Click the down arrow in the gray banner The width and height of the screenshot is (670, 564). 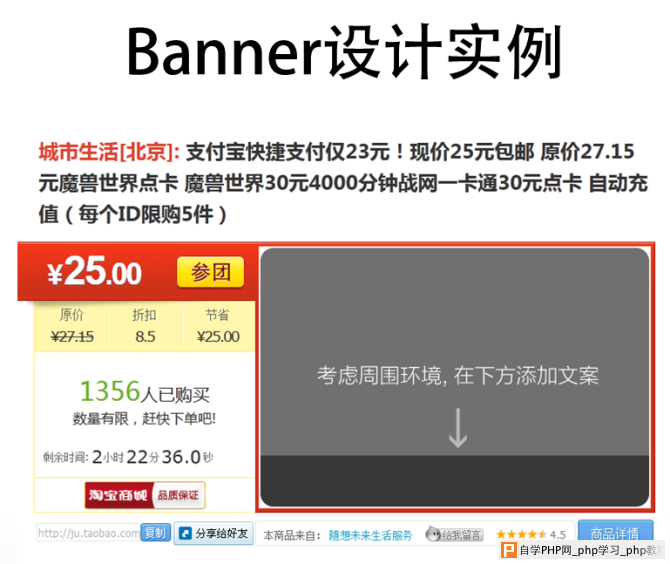coord(458,428)
